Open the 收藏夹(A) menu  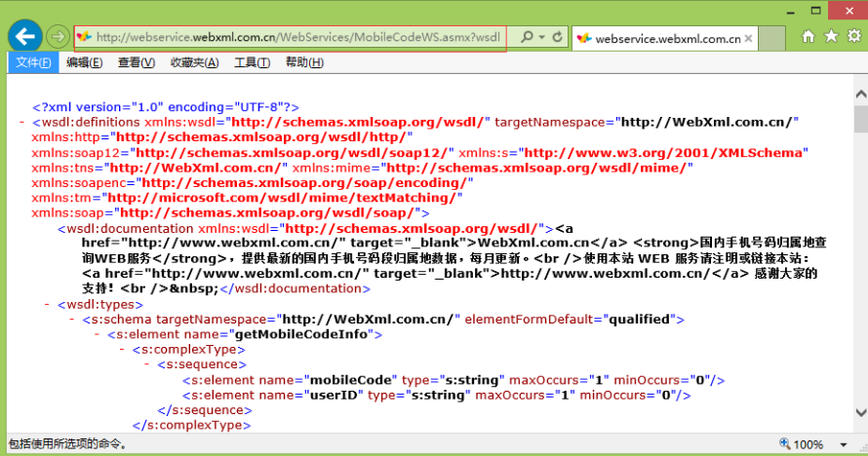[194, 62]
